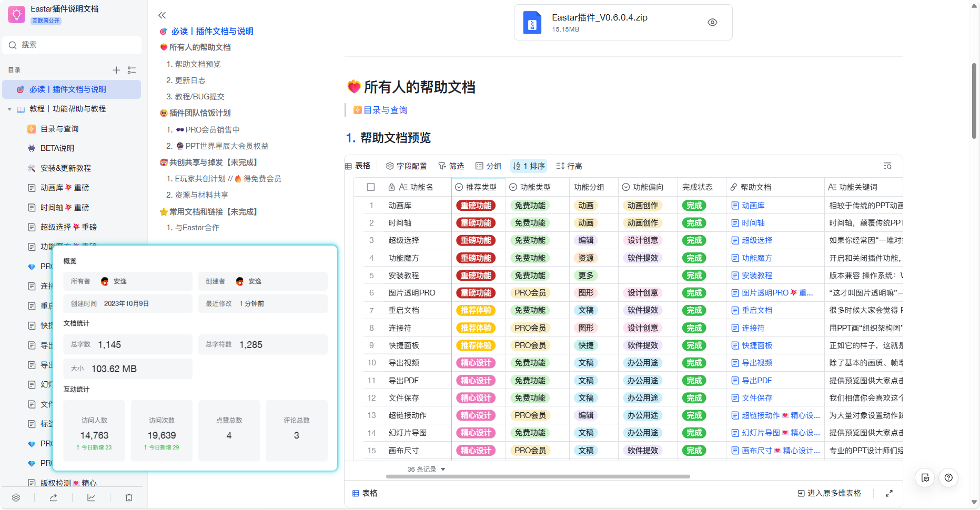Click the Eastar document logo icon
Screen dimensions: 980x510
[x=16, y=14]
